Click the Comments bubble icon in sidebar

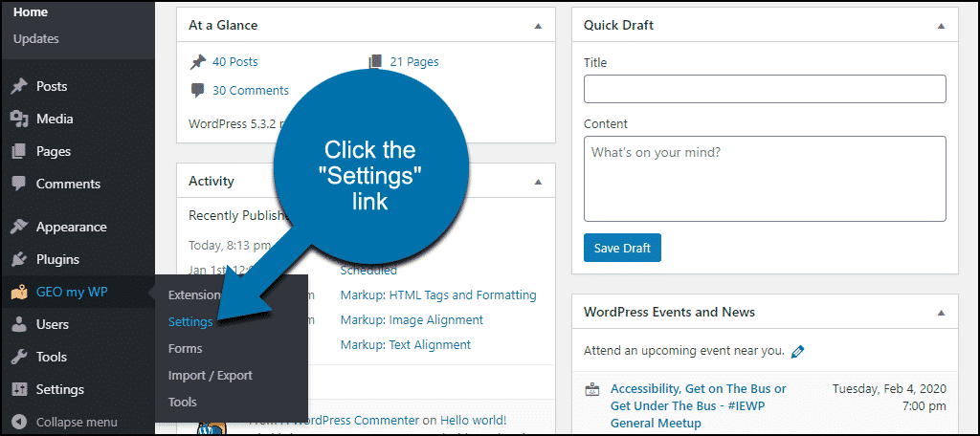click(19, 184)
